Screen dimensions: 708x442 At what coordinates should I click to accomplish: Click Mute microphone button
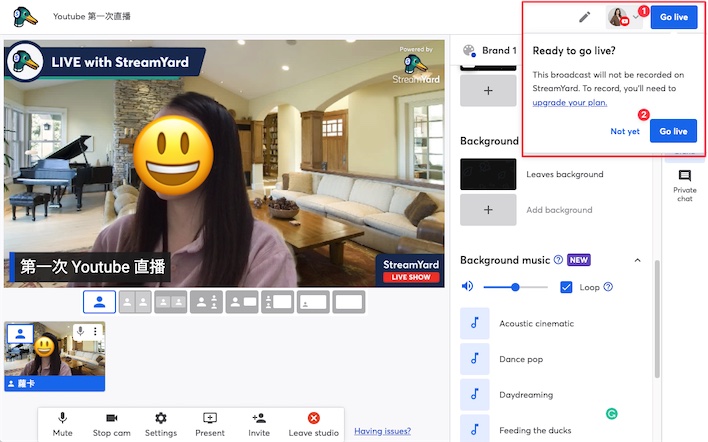click(x=62, y=424)
